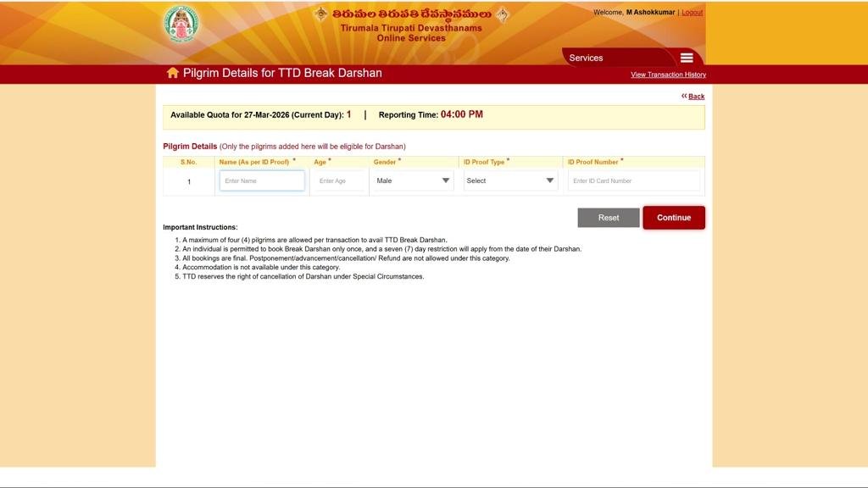Click the double-chevron icon next to Back

pos(684,96)
